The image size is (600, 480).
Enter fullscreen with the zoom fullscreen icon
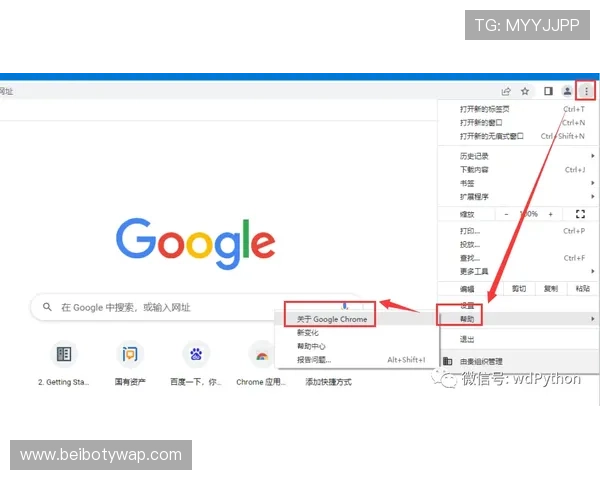click(580, 214)
